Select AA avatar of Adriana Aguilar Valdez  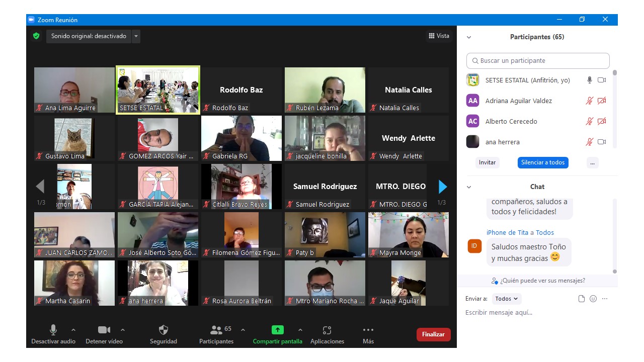472,101
